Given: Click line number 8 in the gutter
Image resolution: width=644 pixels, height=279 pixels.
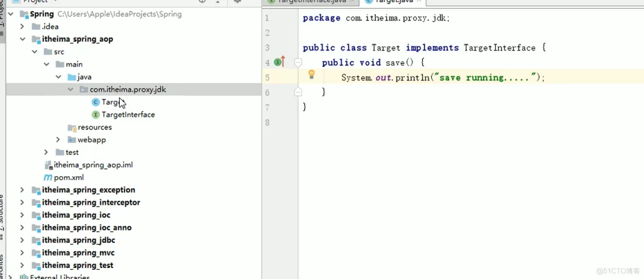Looking at the screenshot, I should point(268,122).
